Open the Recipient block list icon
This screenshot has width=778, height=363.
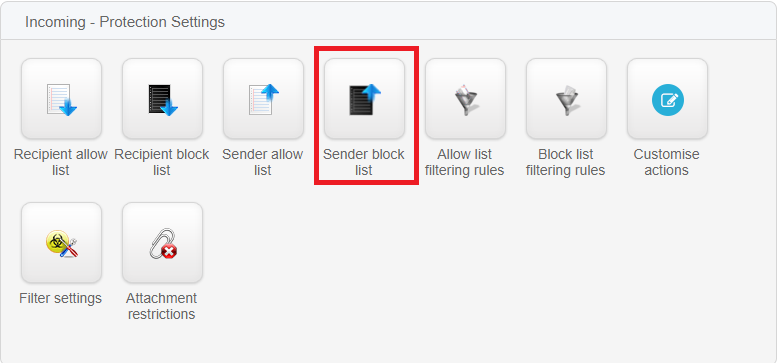coord(162,99)
